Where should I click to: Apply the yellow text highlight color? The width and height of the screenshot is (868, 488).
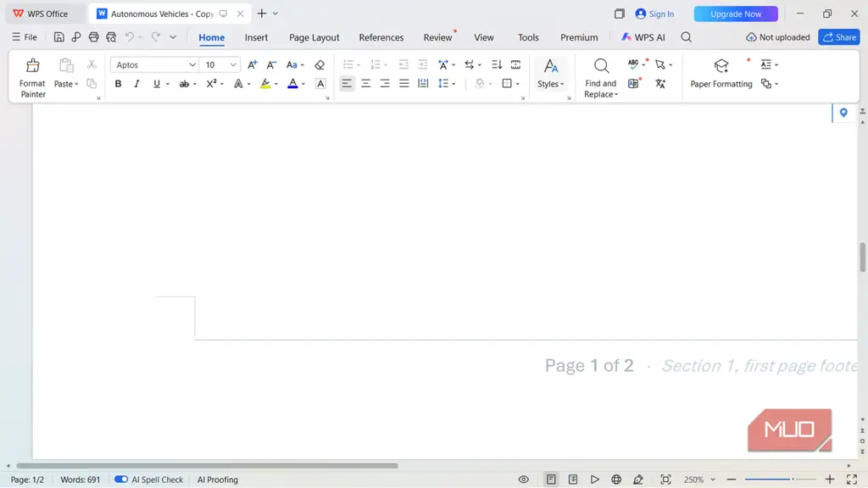click(265, 84)
